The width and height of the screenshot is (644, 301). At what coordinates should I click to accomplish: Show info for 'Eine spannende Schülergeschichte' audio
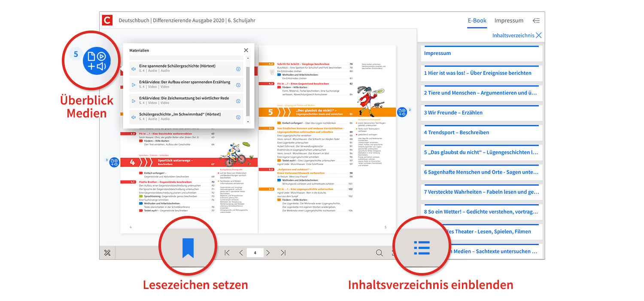pyautogui.click(x=238, y=68)
